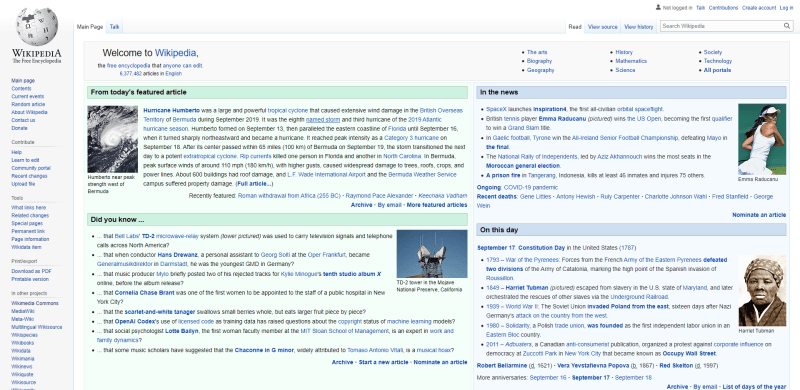Viewport: 800px width, 390px height.
Task: Open scarlet-and-white tanager link
Action: click(160, 312)
